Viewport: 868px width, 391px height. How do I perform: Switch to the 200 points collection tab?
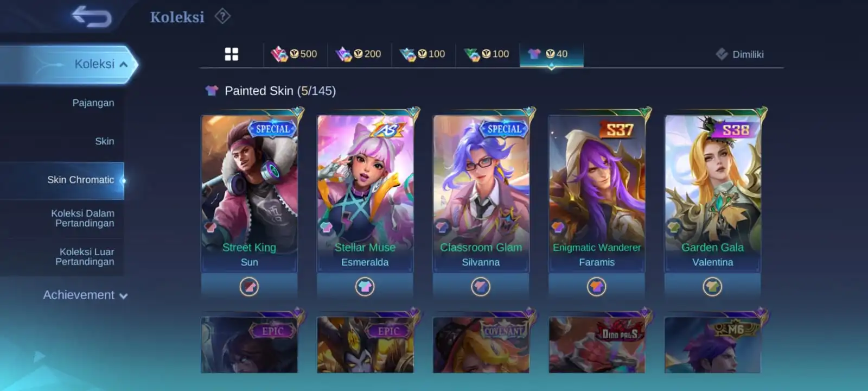(x=359, y=54)
